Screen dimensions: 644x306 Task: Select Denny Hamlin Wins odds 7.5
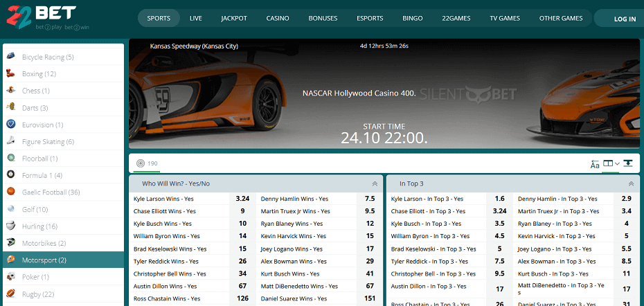point(370,199)
